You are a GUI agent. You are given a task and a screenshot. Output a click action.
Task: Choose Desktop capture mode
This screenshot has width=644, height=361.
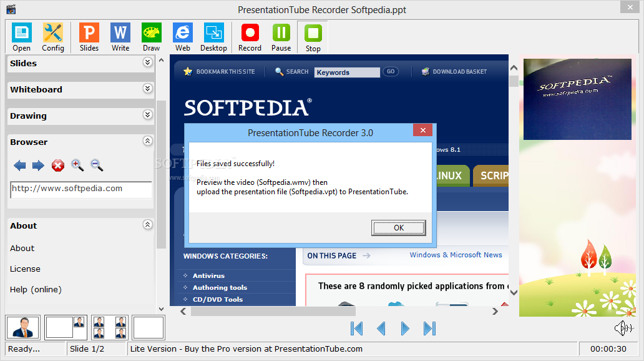213,37
